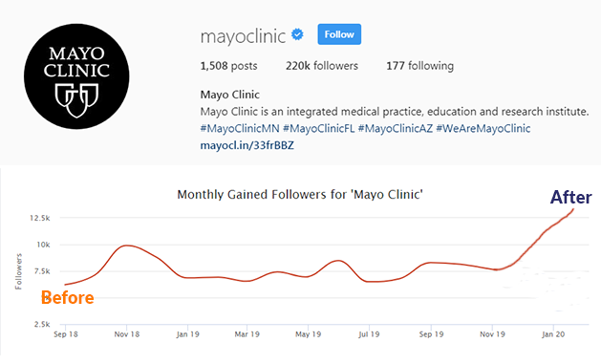Open the #MayoClinicAZ hashtag
The height and width of the screenshot is (364, 601).
click(x=396, y=128)
